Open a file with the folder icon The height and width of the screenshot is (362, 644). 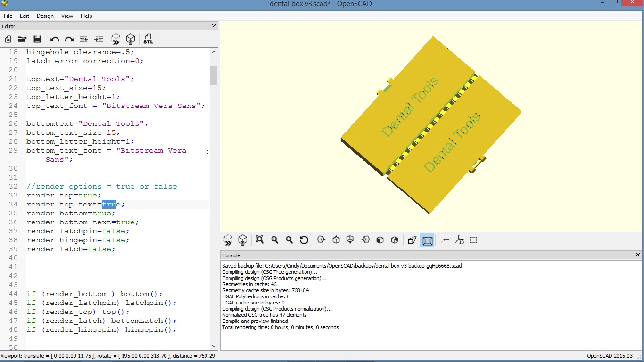click(22, 39)
